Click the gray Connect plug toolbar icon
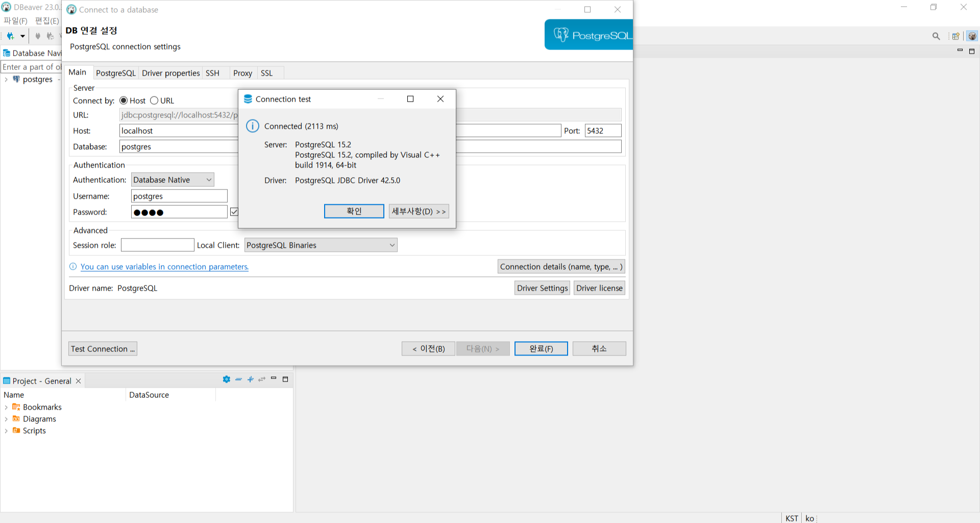 pyautogui.click(x=38, y=36)
